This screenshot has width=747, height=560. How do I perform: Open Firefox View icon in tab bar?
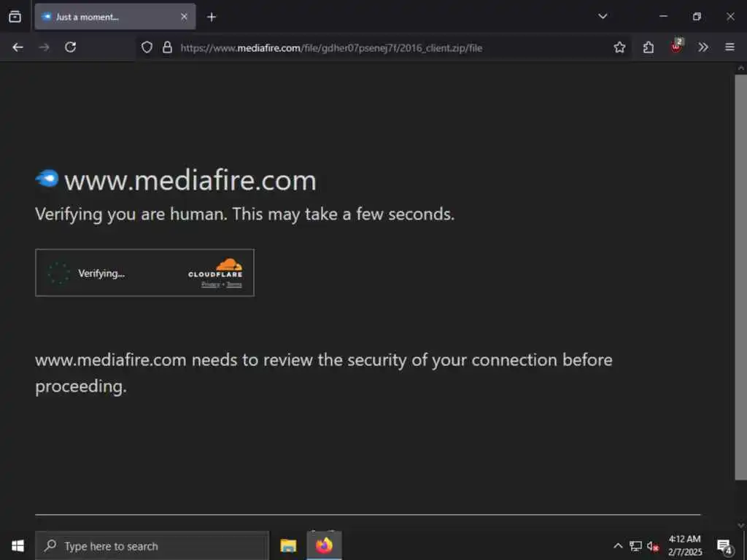point(15,17)
